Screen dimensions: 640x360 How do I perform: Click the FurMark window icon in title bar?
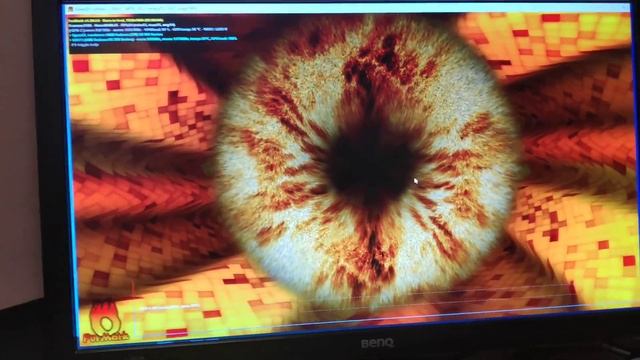pos(71,9)
